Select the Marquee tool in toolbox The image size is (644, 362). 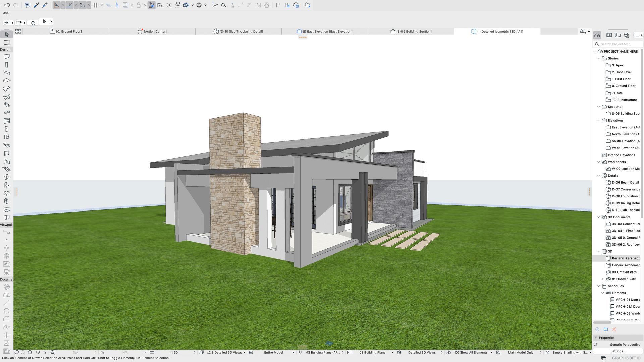point(6,43)
